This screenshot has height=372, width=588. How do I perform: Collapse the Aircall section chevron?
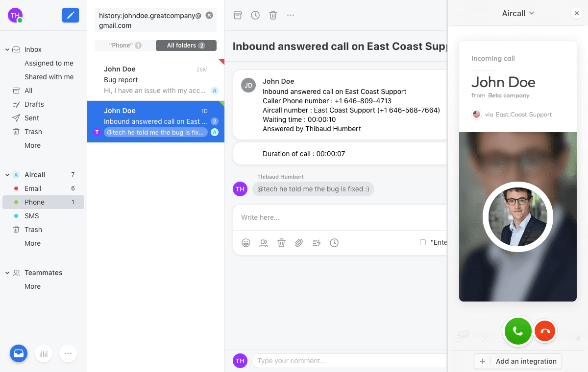(7, 175)
